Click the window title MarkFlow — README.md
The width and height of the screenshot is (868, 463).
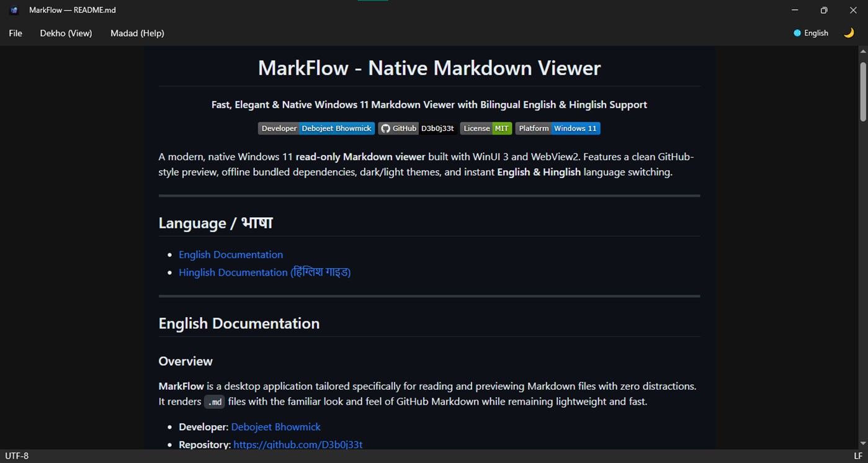click(x=73, y=10)
